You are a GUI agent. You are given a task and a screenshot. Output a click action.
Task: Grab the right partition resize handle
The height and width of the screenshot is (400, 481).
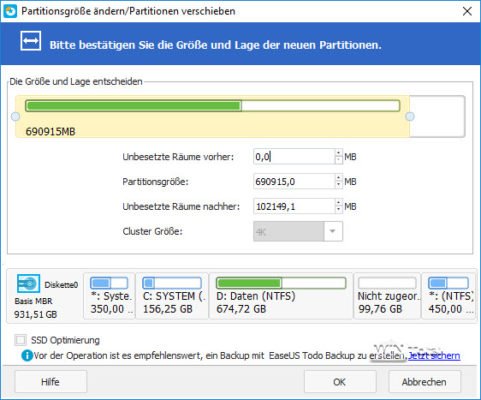(x=410, y=116)
